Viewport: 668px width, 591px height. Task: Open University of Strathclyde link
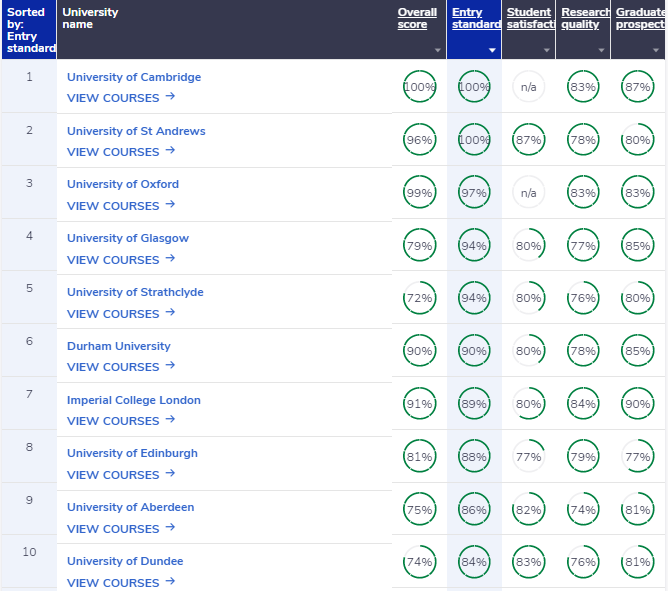click(135, 292)
